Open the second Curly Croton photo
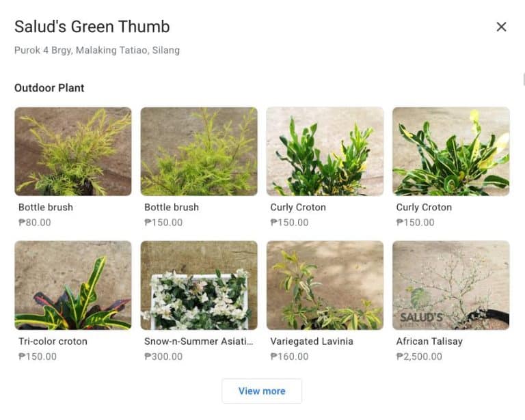525x420 pixels. 450,152
